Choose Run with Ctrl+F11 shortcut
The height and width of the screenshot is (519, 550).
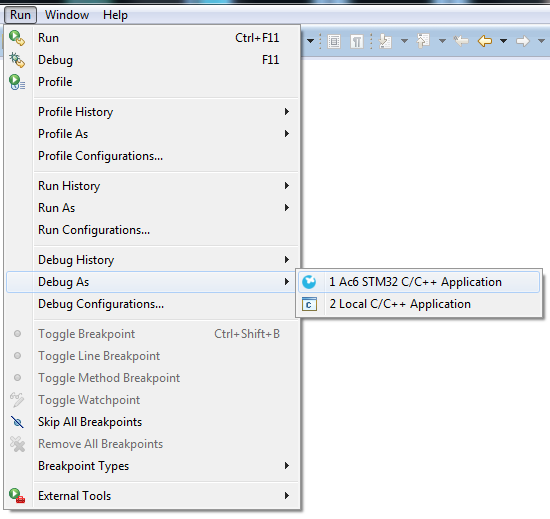click(152, 38)
